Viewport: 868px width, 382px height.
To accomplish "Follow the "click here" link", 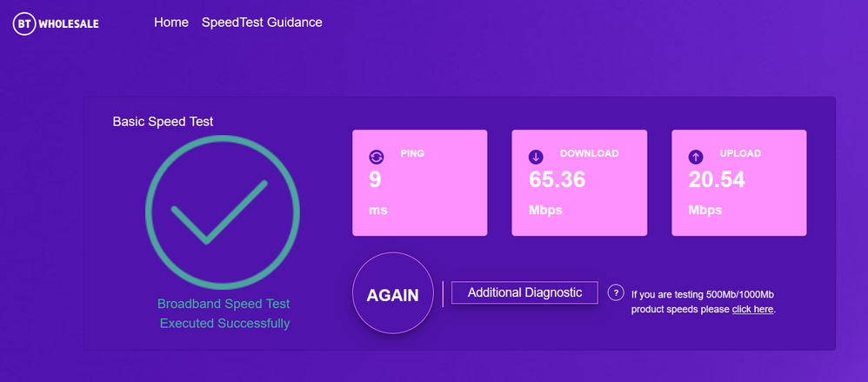I will [752, 309].
